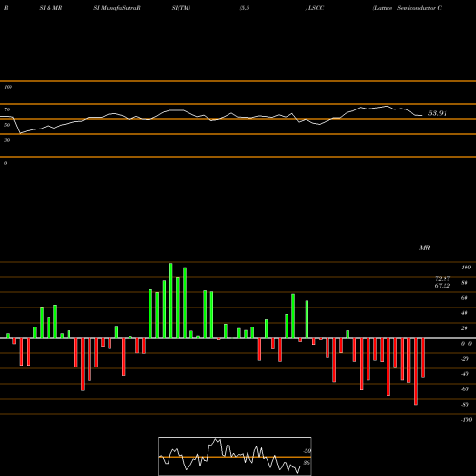Click the RSI value label 53.91
Screen dimensions: 476x476
(x=438, y=113)
